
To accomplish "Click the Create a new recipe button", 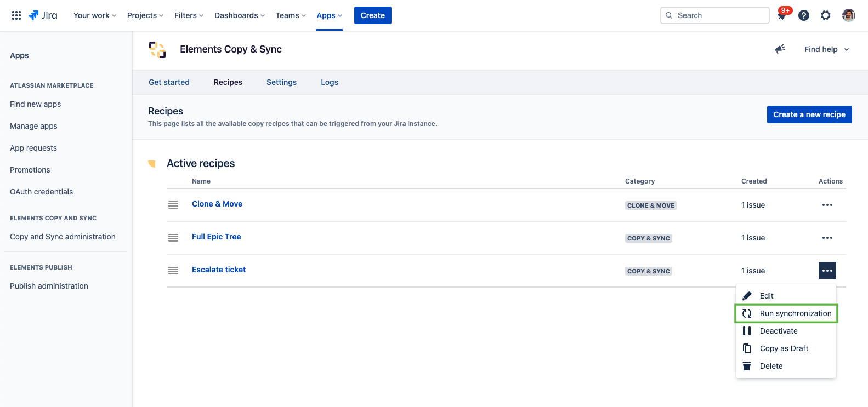I will coord(809,114).
